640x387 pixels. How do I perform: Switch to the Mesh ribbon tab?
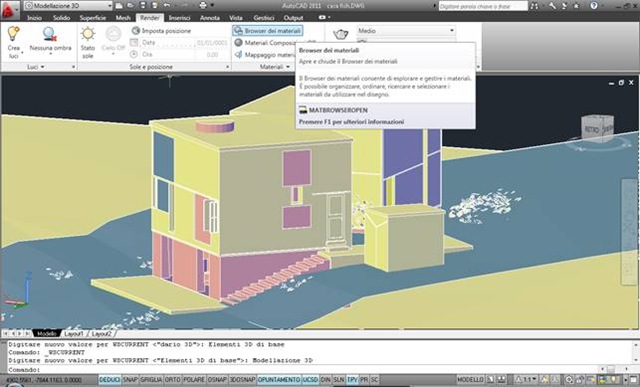[x=123, y=18]
